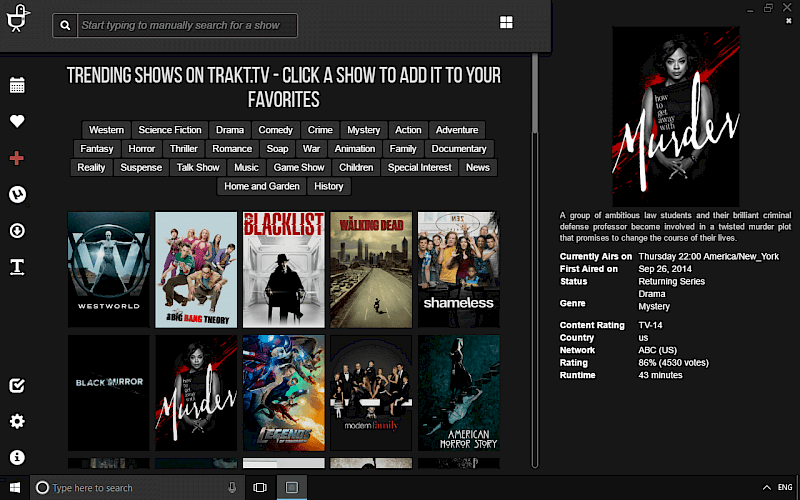This screenshot has height=500, width=800.
Task: Filter shows by Crime
Action: [x=320, y=130]
